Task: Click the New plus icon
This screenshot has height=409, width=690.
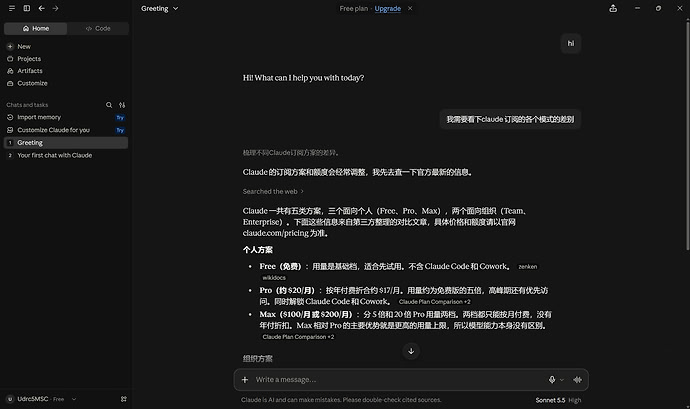Action: pyautogui.click(x=10, y=46)
